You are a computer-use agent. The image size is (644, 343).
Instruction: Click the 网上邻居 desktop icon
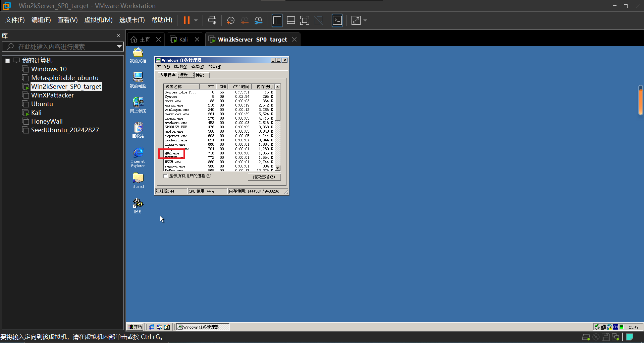pos(138,105)
